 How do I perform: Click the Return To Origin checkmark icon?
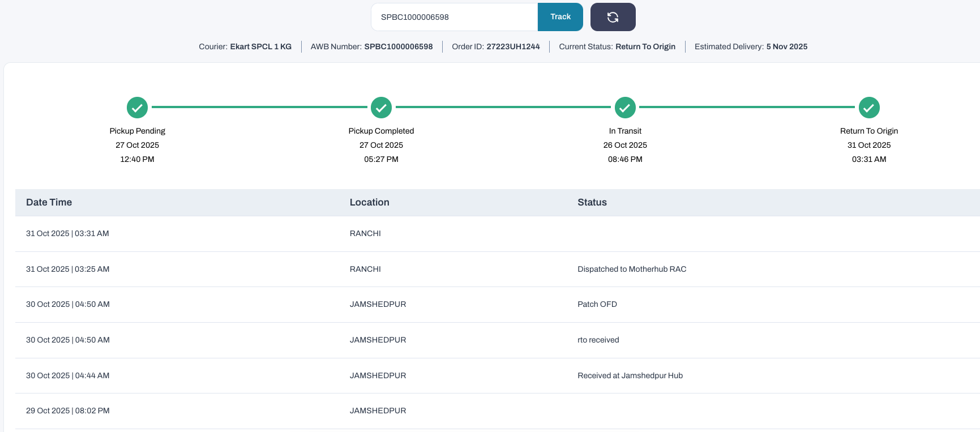point(869,108)
